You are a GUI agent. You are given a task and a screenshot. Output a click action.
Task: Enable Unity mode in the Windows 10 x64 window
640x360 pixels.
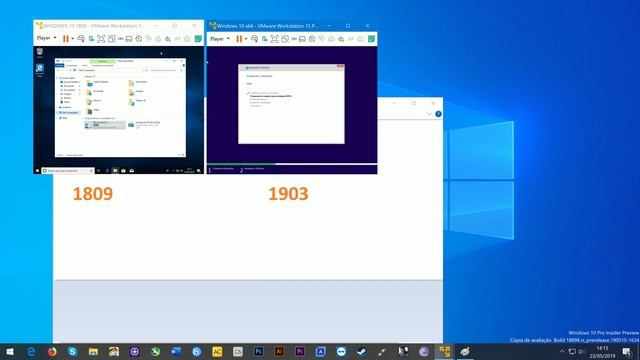tap(285, 39)
